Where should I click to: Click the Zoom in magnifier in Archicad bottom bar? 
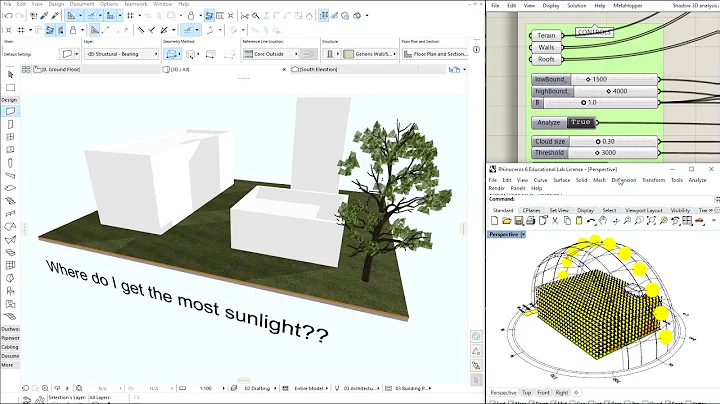[x=45, y=388]
